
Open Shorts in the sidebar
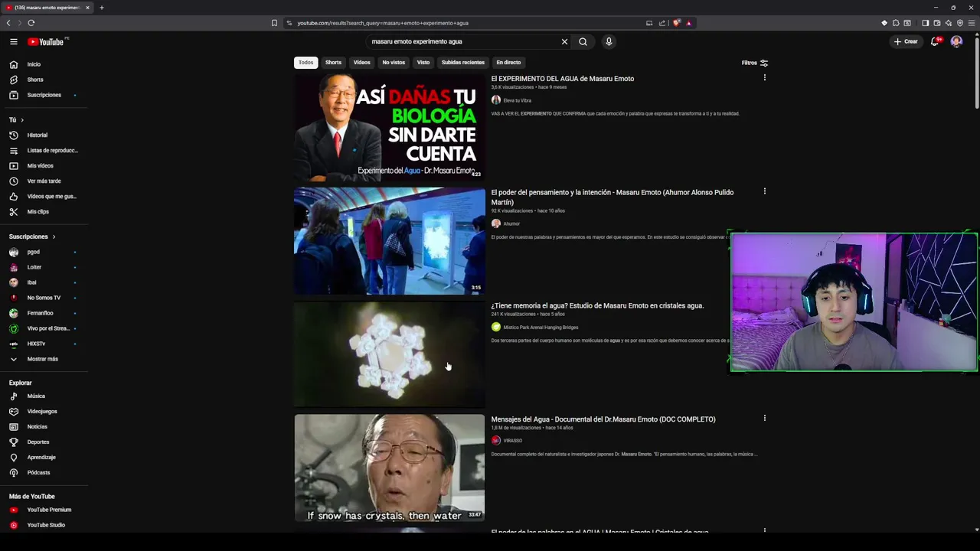click(x=44, y=80)
